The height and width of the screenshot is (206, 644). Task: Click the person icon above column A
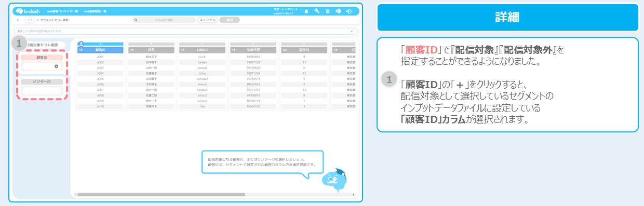[81, 44]
